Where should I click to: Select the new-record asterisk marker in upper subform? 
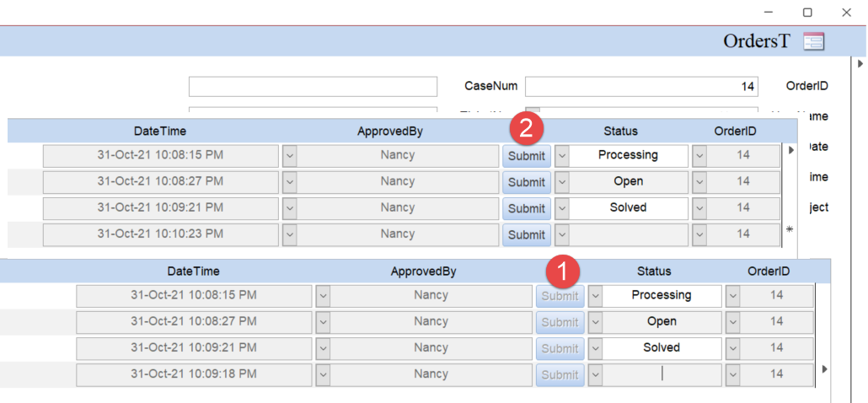[x=790, y=229]
